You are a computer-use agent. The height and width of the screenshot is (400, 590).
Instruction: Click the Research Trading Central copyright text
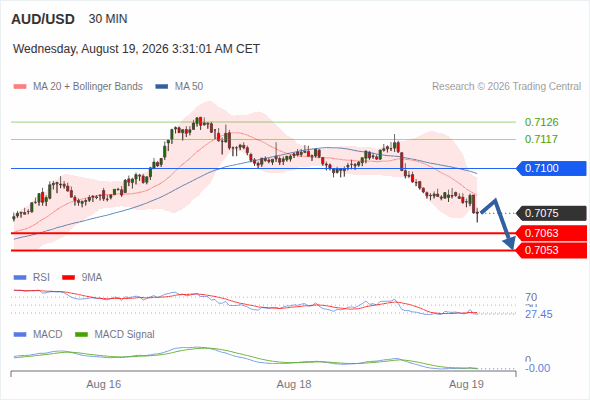pos(506,87)
